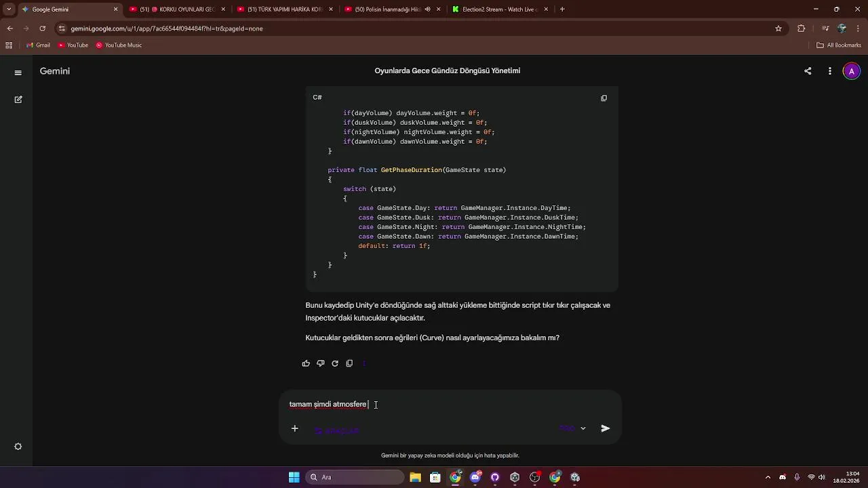This screenshot has height=488, width=868.
Task: Open the Pro model selector dropdown
Action: click(573, 428)
